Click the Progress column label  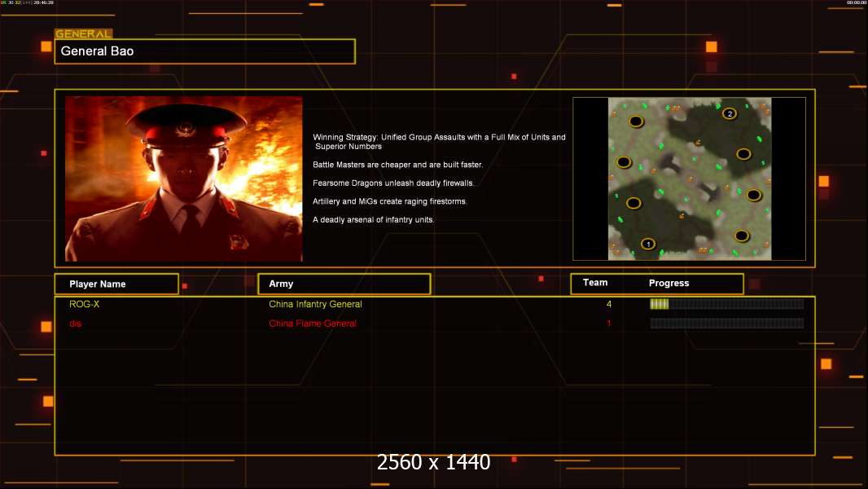coord(669,283)
